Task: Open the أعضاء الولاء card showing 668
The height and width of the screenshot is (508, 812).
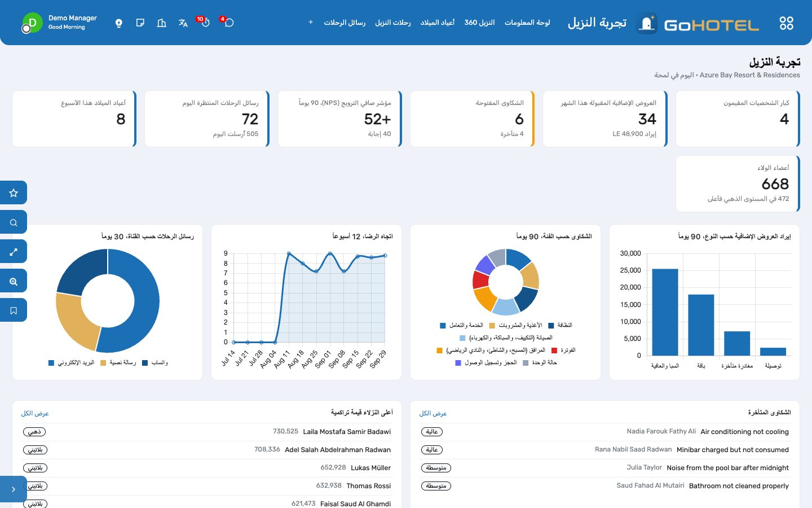Action: coord(738,184)
